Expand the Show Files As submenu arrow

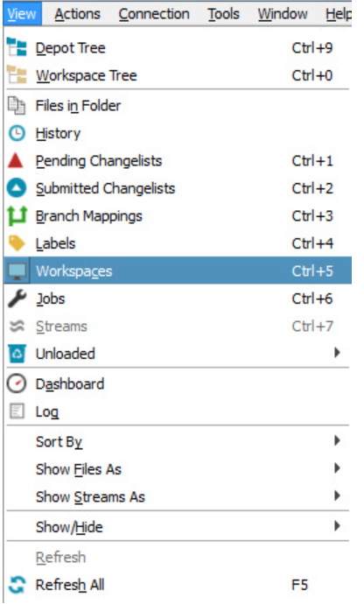click(x=337, y=468)
